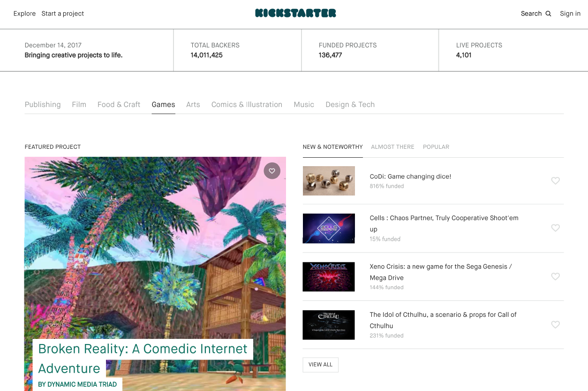Like the featured Broken Reality project heart
The height and width of the screenshot is (391, 588).
coord(272,171)
